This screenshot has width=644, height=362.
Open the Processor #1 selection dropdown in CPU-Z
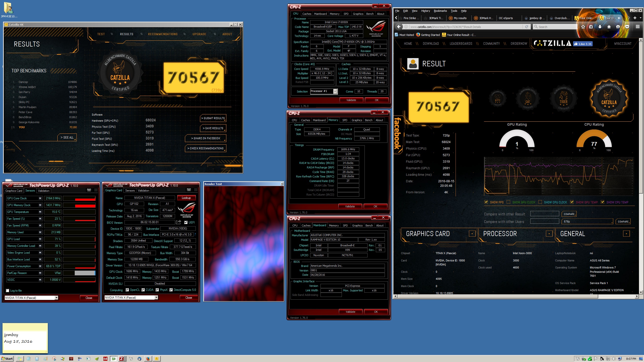point(335,91)
